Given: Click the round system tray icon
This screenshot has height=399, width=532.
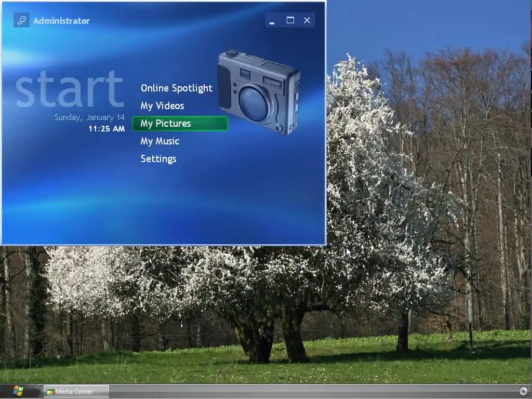Looking at the screenshot, I should click(523, 391).
